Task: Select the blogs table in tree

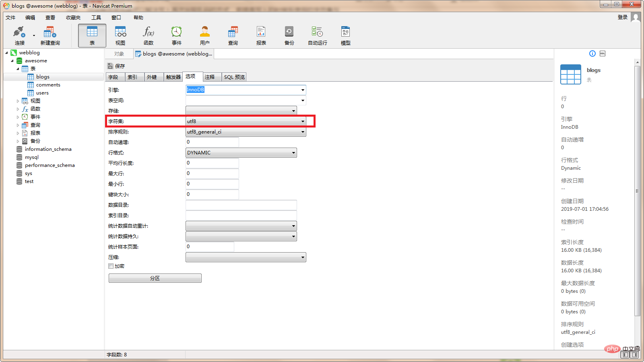Action: pos(43,77)
